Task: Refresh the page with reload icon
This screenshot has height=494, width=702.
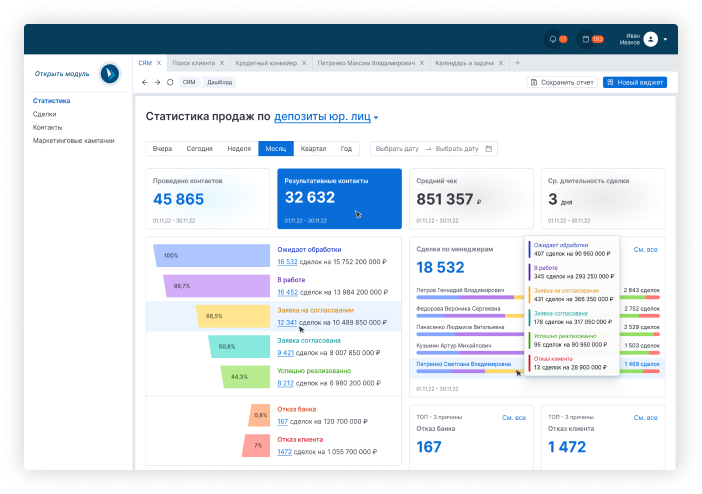Action: [x=170, y=82]
